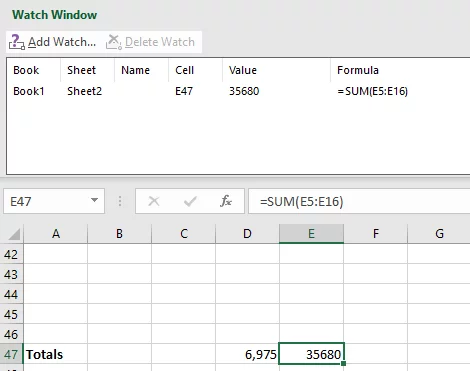Click the Add Watch question mark icon
The image size is (470, 371).
[16, 42]
